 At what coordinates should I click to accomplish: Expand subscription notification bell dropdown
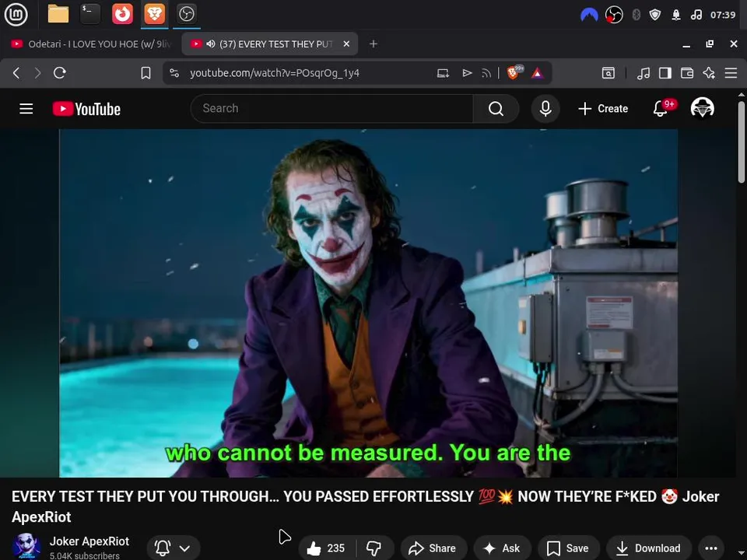click(174, 548)
